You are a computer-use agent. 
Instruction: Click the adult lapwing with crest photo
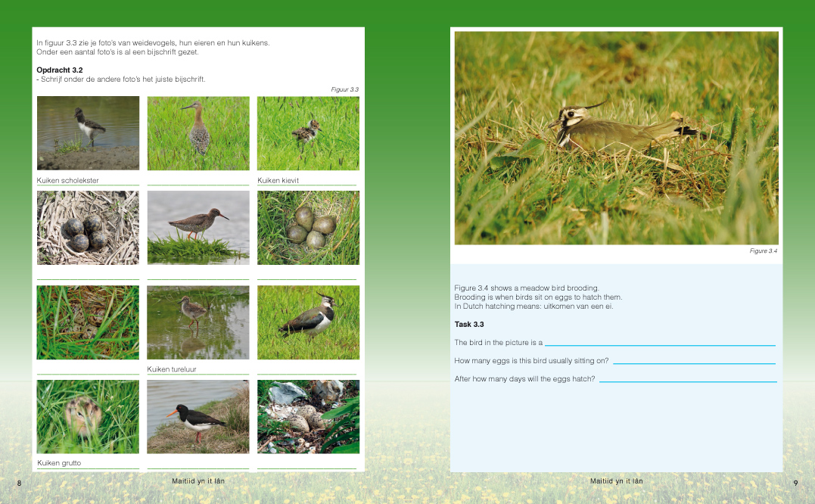pyautogui.click(x=308, y=322)
